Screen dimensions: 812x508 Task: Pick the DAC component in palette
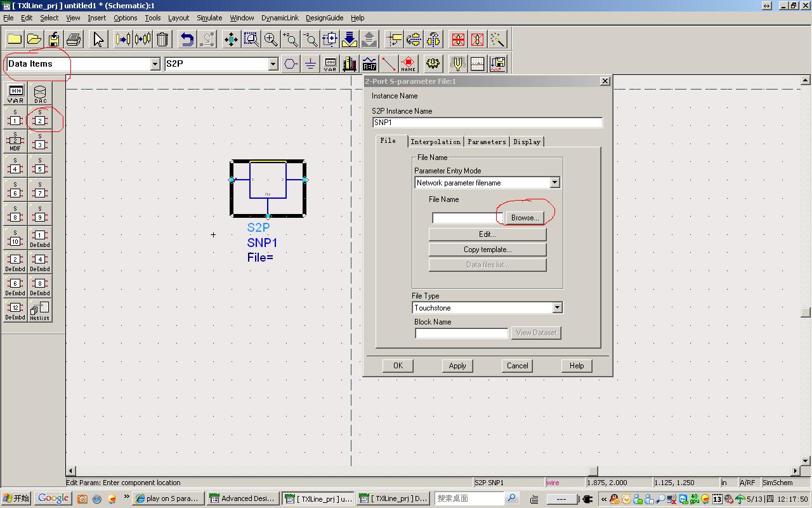click(x=40, y=94)
